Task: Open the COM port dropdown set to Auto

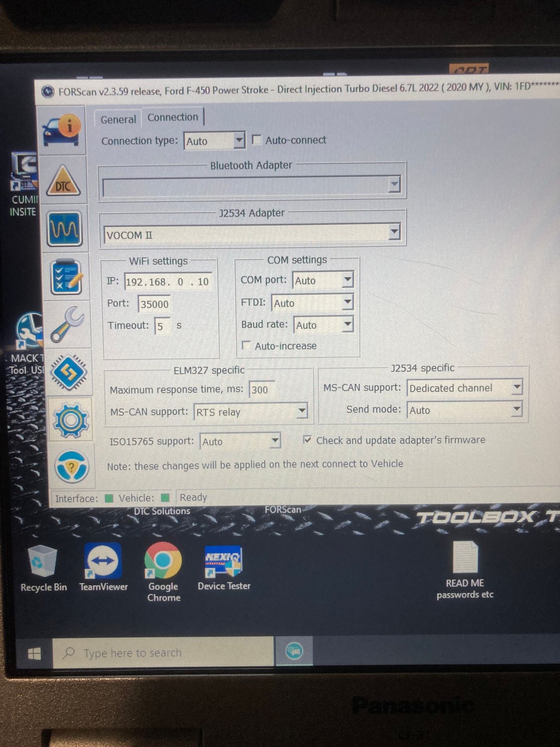Action: click(x=348, y=280)
